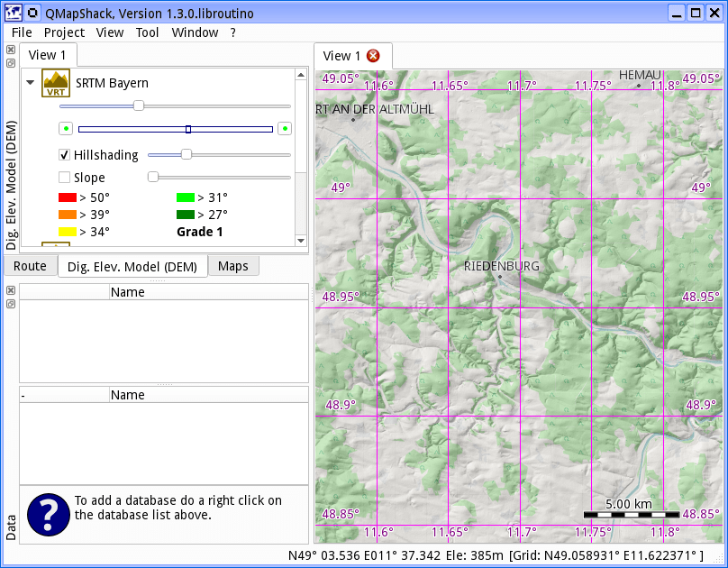The image size is (728, 568).
Task: Click the SRTM Bayern label
Action: 112,83
